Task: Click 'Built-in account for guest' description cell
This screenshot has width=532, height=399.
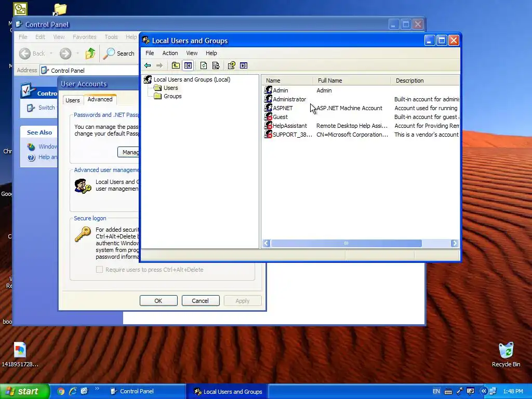Action: pyautogui.click(x=427, y=117)
